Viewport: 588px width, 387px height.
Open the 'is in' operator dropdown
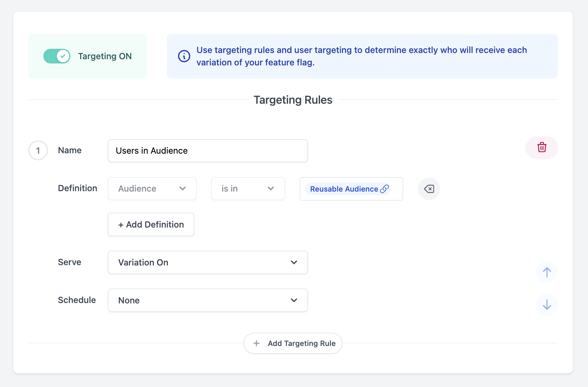[x=248, y=188]
